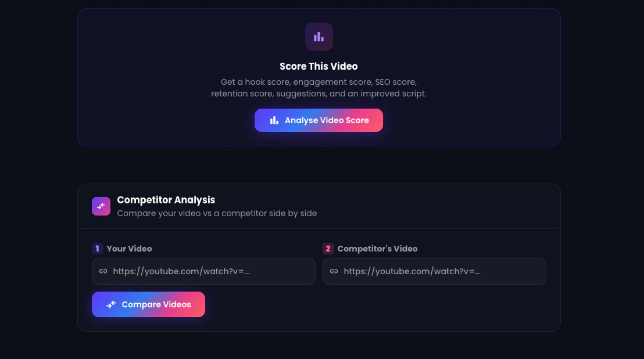
Task: Click the bar chart icon above Score This Video
Action: pos(319,37)
